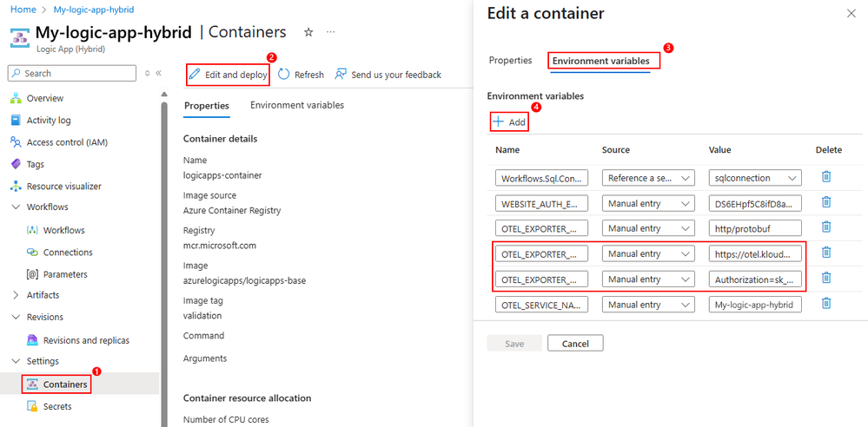Click the Refresh icon in toolbar
The height and width of the screenshot is (427, 868).
284,75
